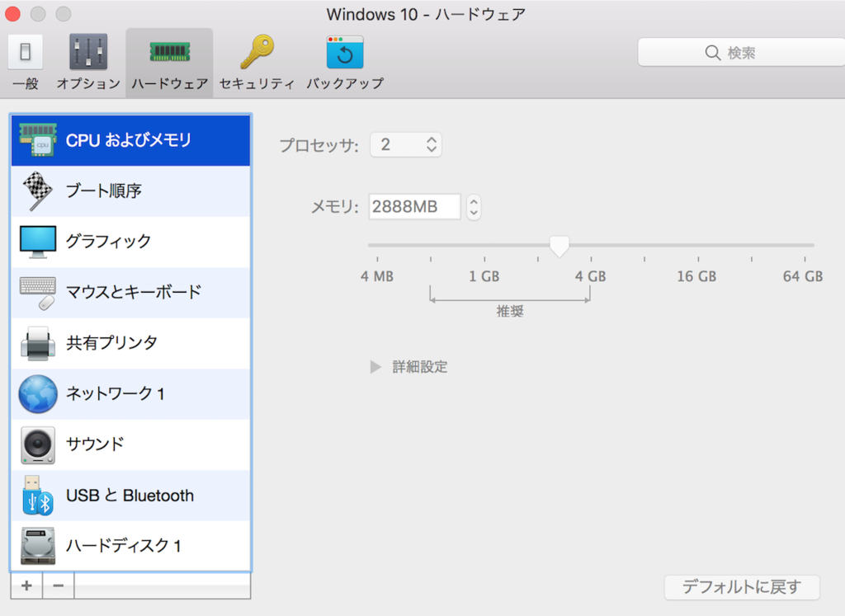Click the minus button to remove hardware

pos(59,585)
